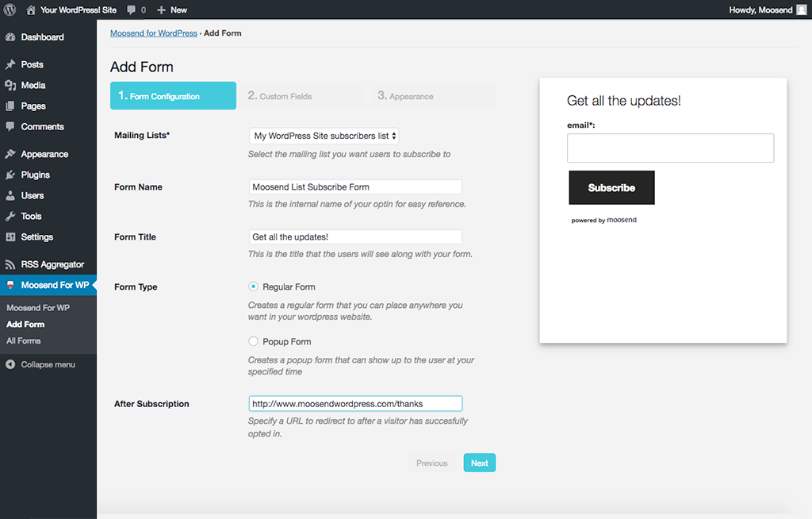Screen dimensions: 812x519
Task: Click the Tools wrench icon
Action: click(10, 216)
